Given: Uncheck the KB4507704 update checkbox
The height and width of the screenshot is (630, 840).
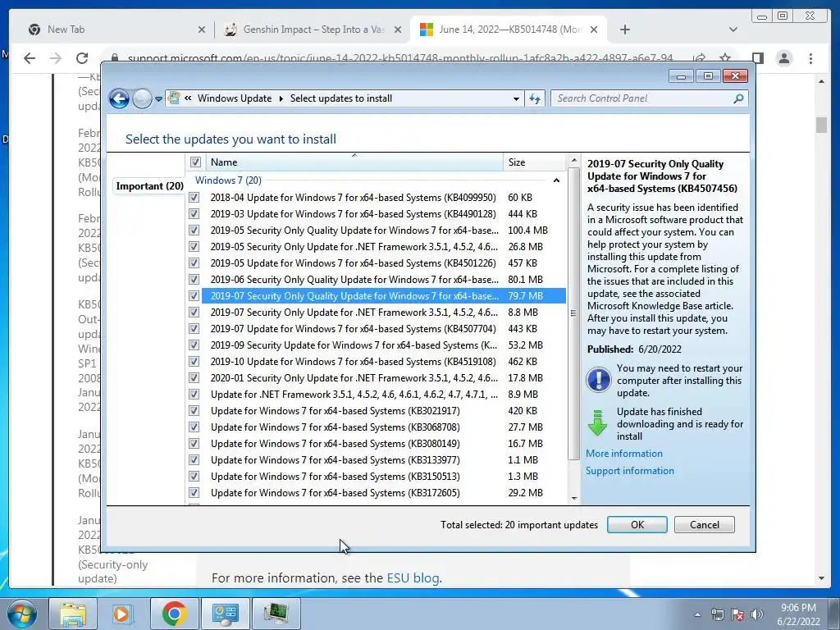Looking at the screenshot, I should coord(194,329).
